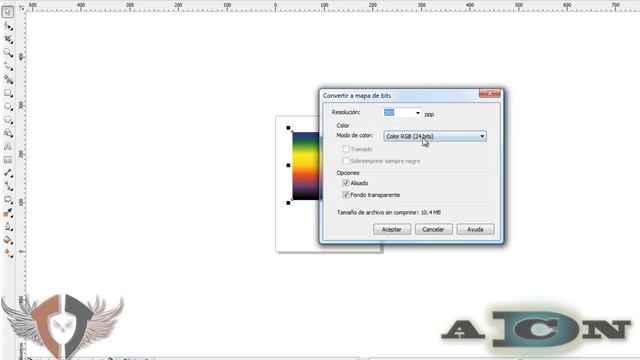This screenshot has height=360, width=640.
Task: Click the middle-left selection handle of gradient
Action: point(289,165)
